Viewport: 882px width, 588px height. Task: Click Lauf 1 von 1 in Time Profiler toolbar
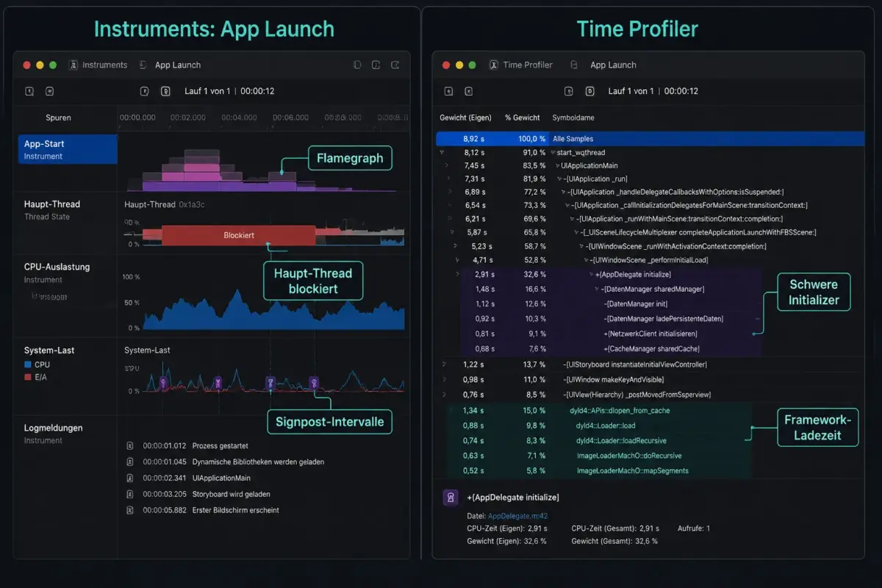coord(631,91)
